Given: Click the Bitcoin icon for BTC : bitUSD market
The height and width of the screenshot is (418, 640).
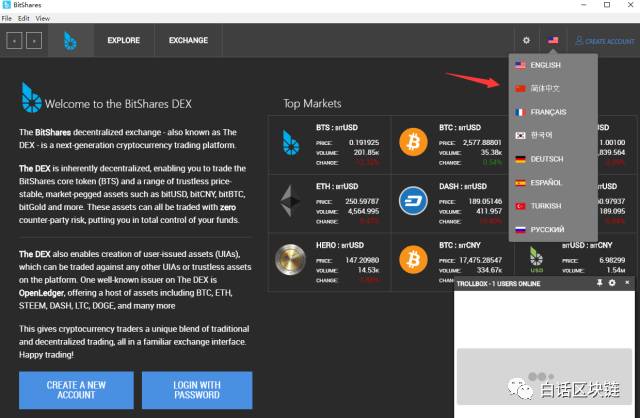Looking at the screenshot, I should 414,143.
